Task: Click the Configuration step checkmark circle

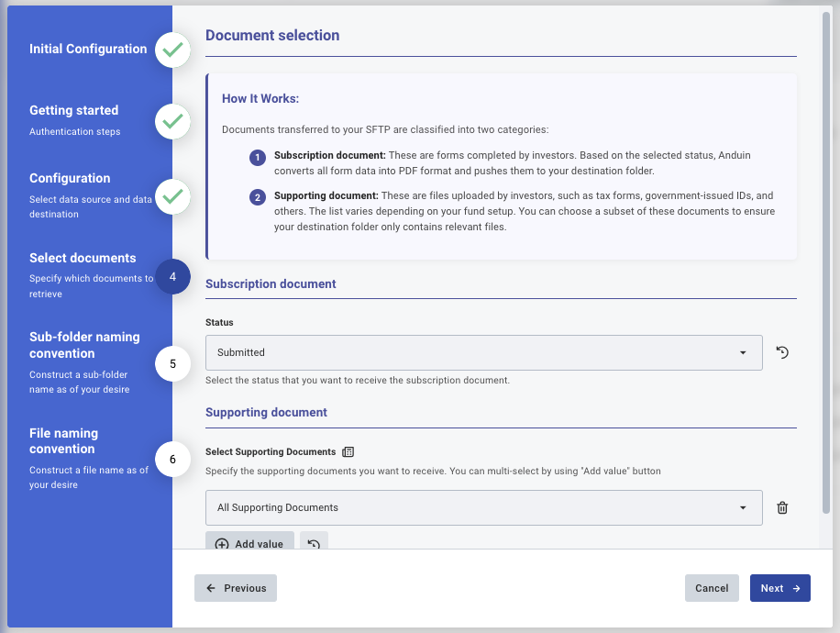Action: pos(172,196)
